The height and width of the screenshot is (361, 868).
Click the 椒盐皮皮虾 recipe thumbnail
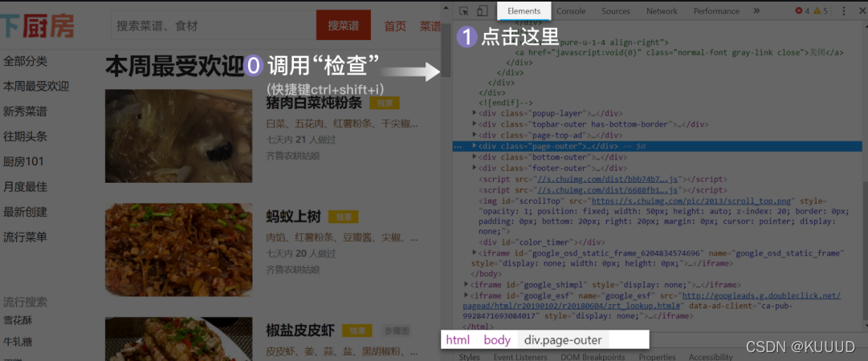tap(178, 339)
